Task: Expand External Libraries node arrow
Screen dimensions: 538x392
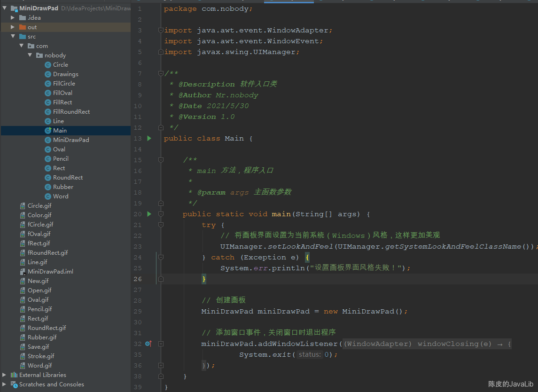Action: [x=4, y=375]
